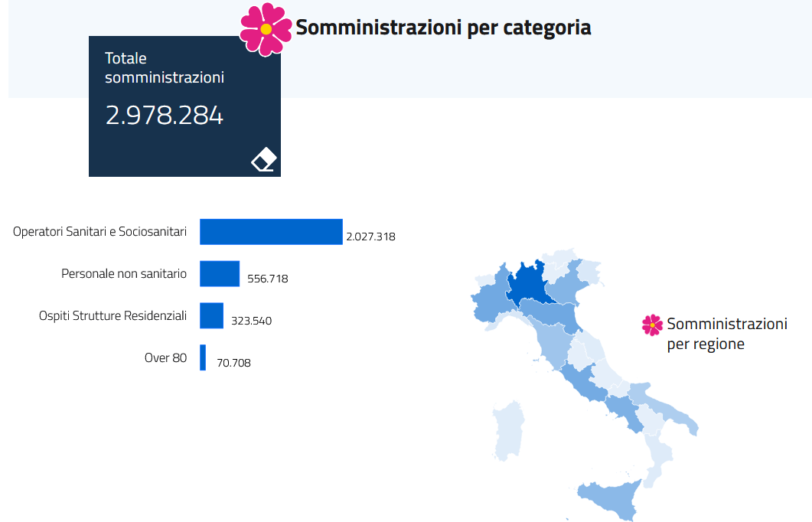The height and width of the screenshot is (522, 812).
Task: Click the 2.027.318 value label
Action: 370,237
